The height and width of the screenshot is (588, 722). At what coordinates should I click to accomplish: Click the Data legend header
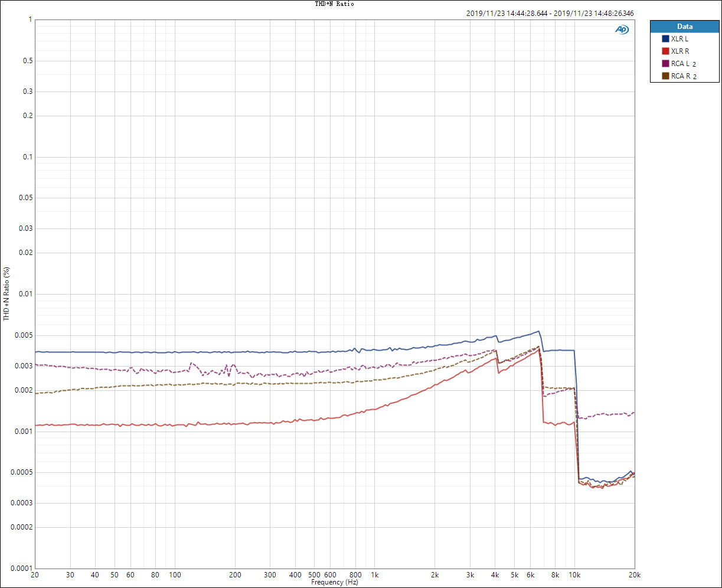point(685,27)
